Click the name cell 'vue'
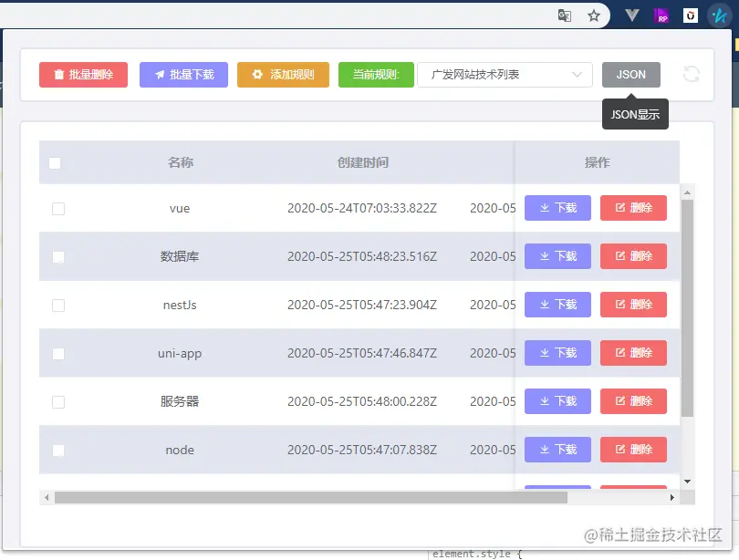739x560 pixels. 180,209
